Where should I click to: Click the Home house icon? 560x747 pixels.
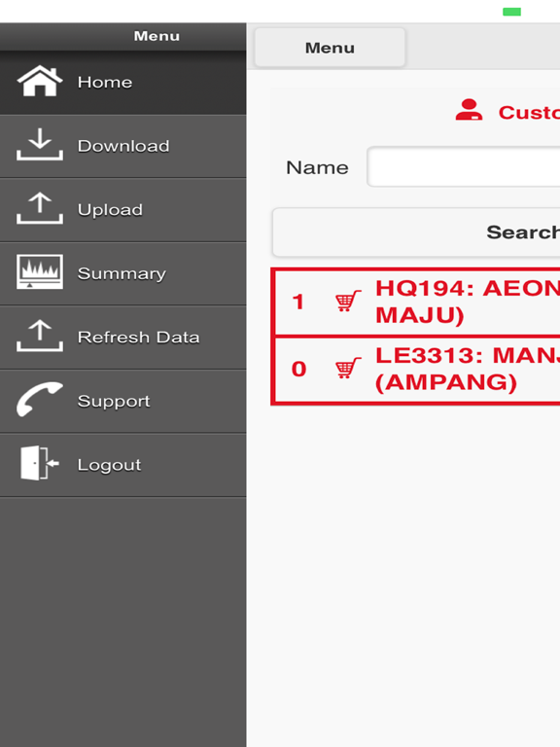[40, 81]
